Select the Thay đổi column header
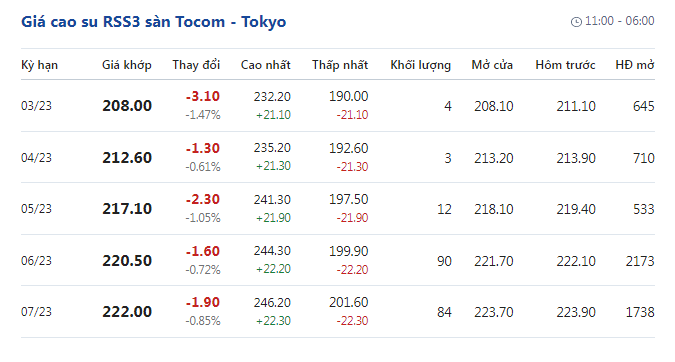The height and width of the screenshot is (362, 675). click(196, 65)
